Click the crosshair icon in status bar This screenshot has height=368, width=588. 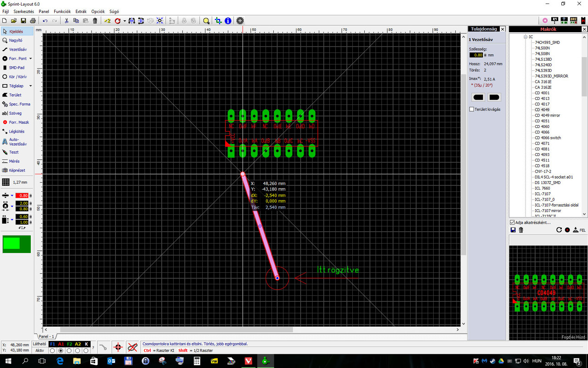[118, 347]
